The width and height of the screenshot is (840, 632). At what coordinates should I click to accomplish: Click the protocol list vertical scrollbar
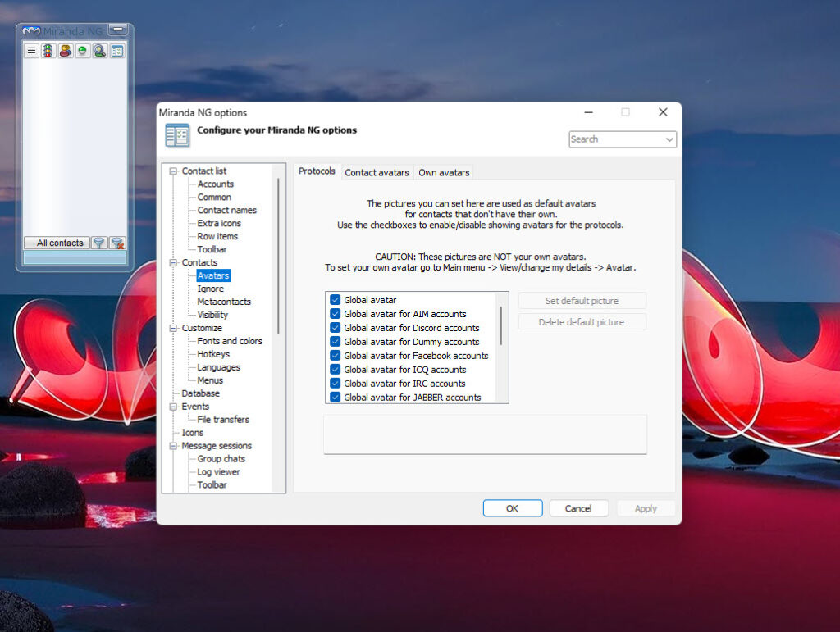(x=501, y=325)
